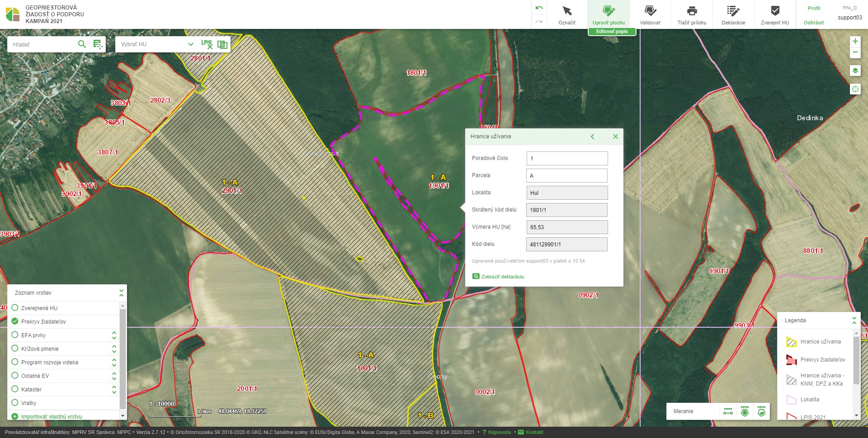Go back using Hranice užívania panel arrow
Viewport: 868px width, 438px height.
[x=592, y=137]
